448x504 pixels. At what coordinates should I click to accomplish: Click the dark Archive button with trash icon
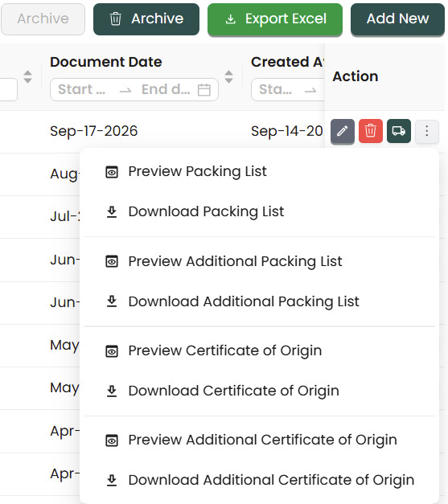click(x=146, y=19)
